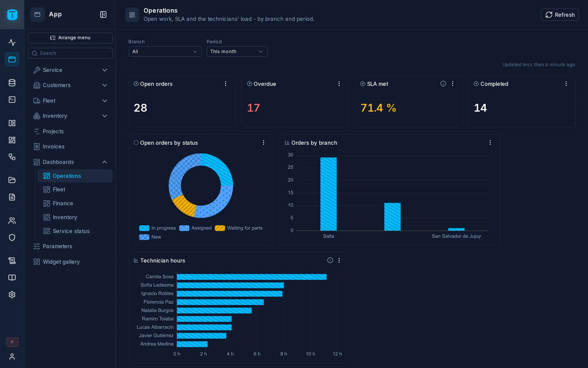Expand the Service menu section
This screenshot has height=368, width=588.
coord(70,70)
